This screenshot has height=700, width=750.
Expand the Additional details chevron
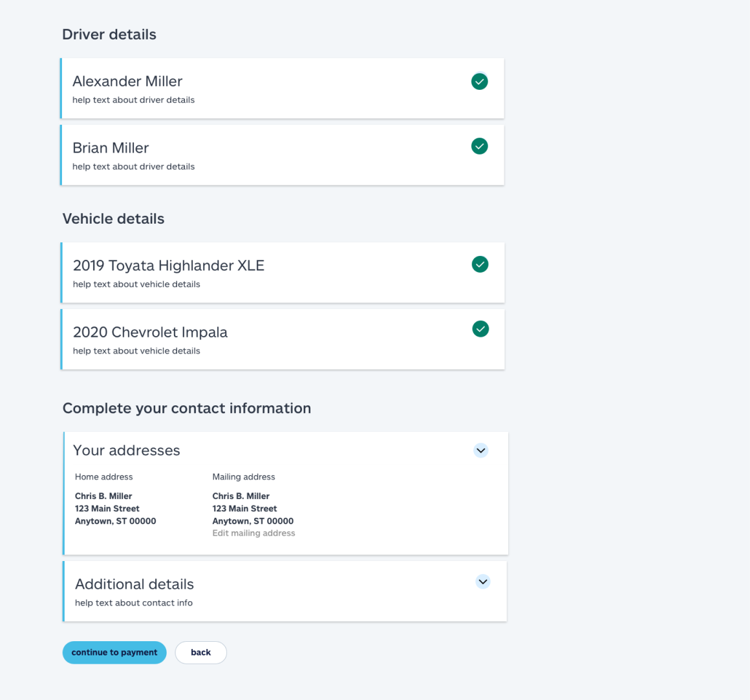[483, 582]
